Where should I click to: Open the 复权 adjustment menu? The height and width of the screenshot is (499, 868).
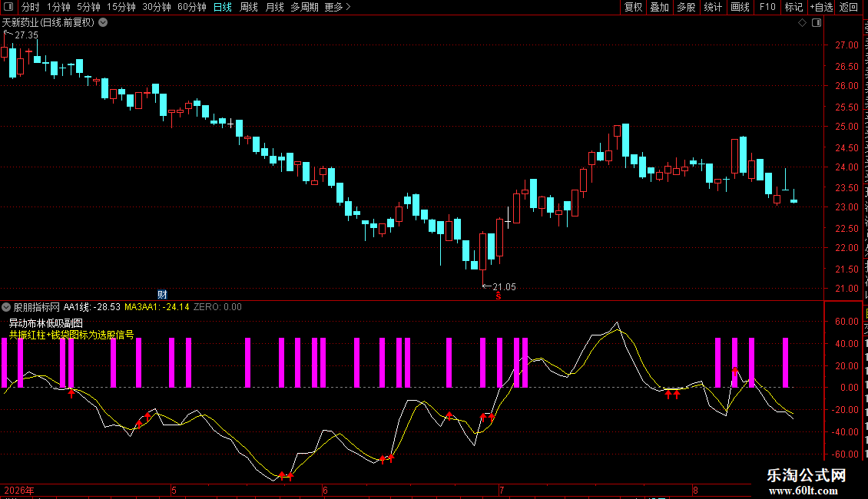(633, 7)
